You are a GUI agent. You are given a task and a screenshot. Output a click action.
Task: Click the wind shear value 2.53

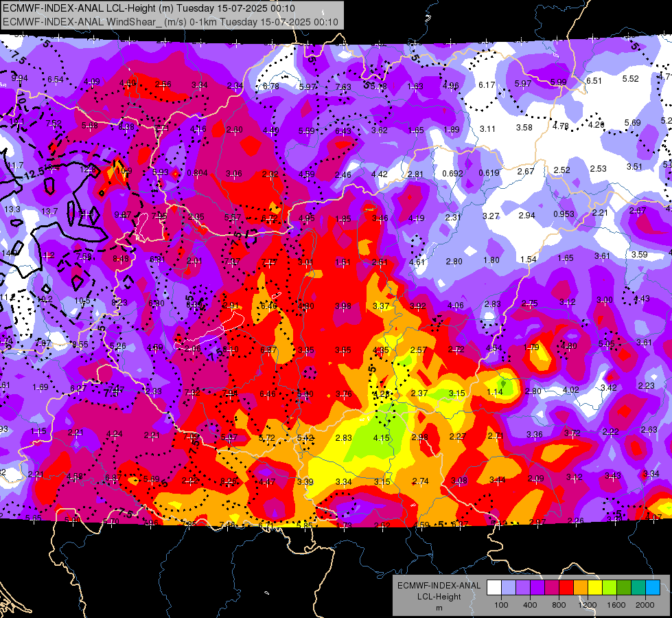tap(599, 168)
